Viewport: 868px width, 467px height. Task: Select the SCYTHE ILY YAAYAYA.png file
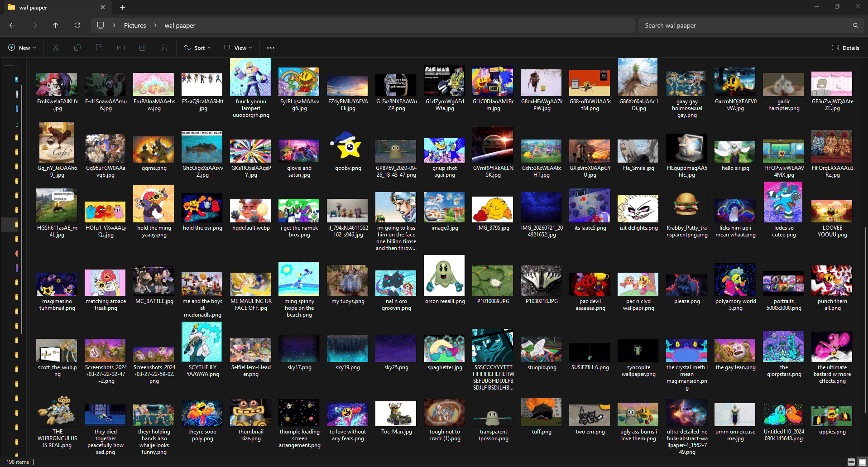click(x=202, y=350)
